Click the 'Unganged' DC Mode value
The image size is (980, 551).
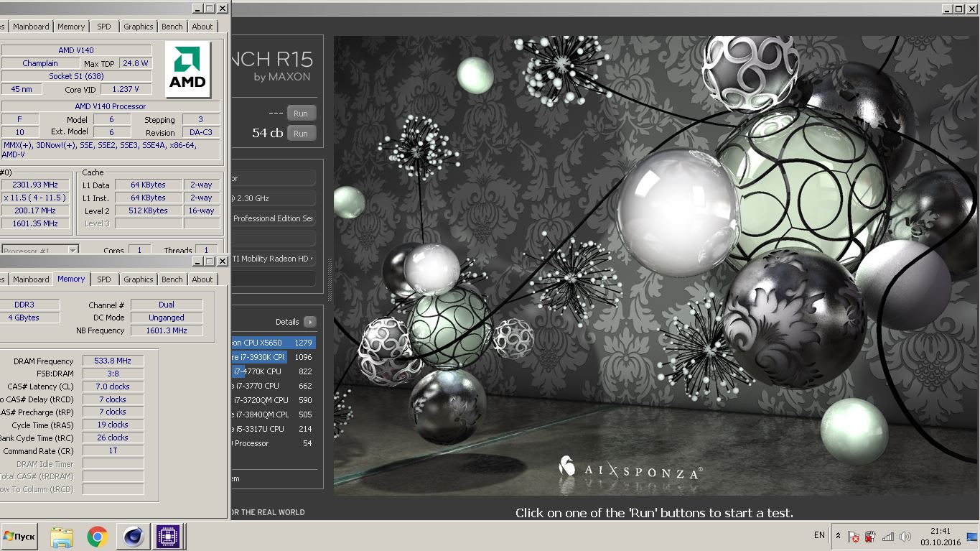coord(167,318)
